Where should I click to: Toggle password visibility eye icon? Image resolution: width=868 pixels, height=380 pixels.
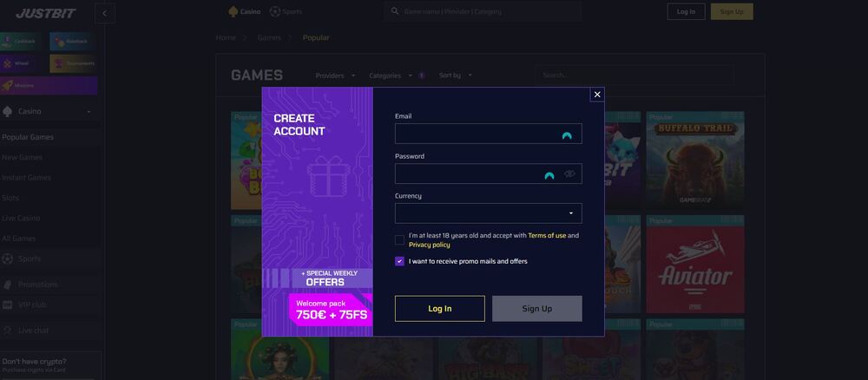click(569, 174)
